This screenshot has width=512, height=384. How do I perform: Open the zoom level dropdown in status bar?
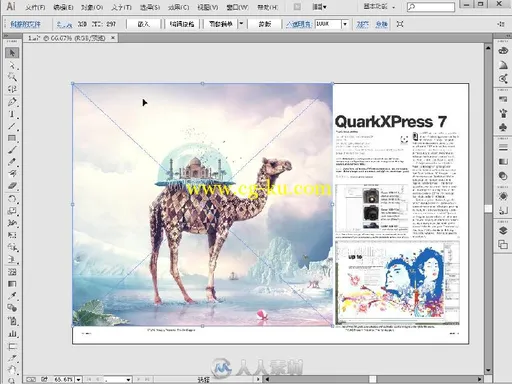click(78, 379)
